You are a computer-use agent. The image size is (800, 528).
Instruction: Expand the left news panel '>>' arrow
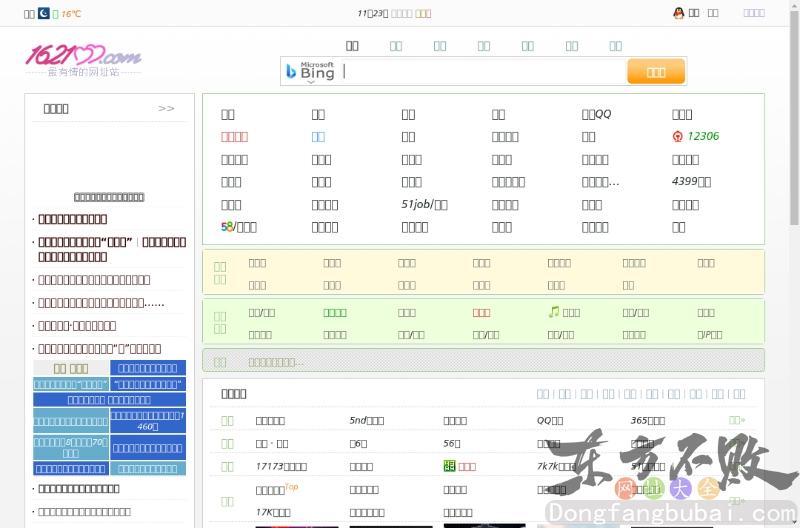[x=166, y=108]
